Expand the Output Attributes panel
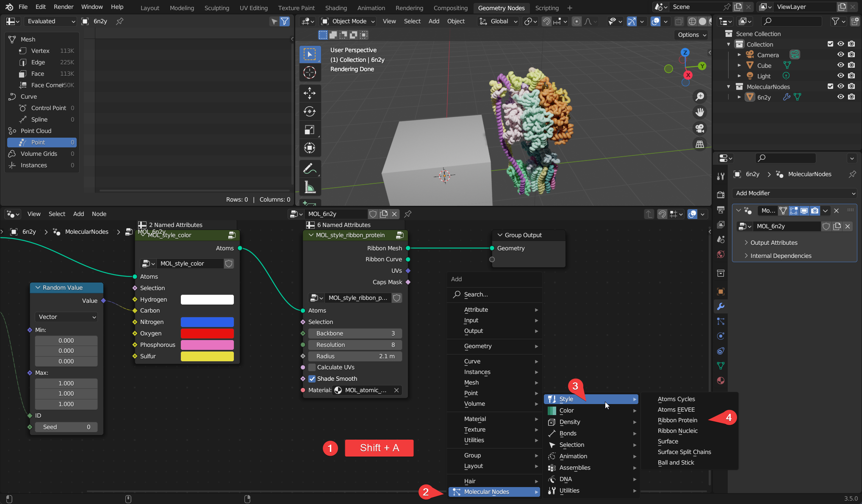Viewport: 862px width, 504px height. [773, 243]
